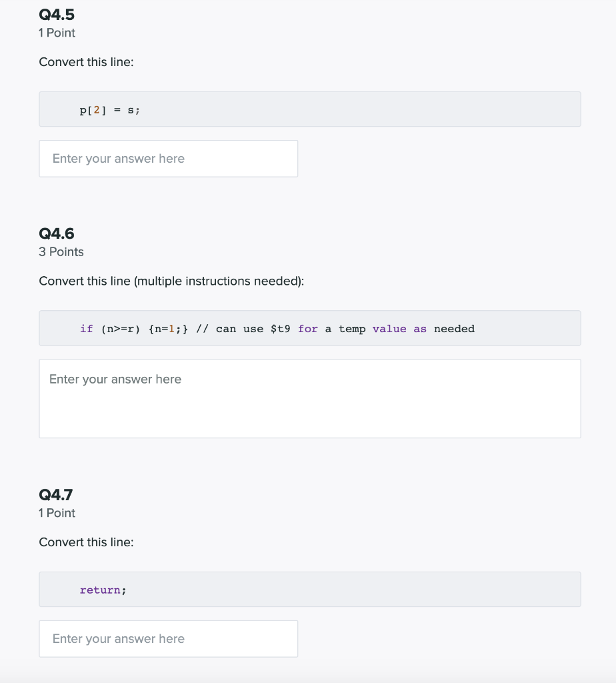616x683 pixels.
Task: Click the Q4.5 answer input field
Action: pos(168,158)
